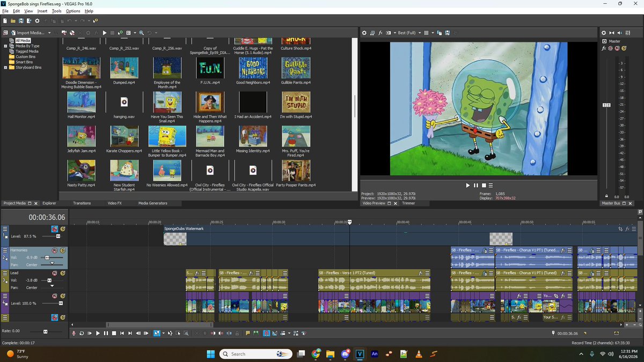Switch to the Media Generators tab

[153, 203]
